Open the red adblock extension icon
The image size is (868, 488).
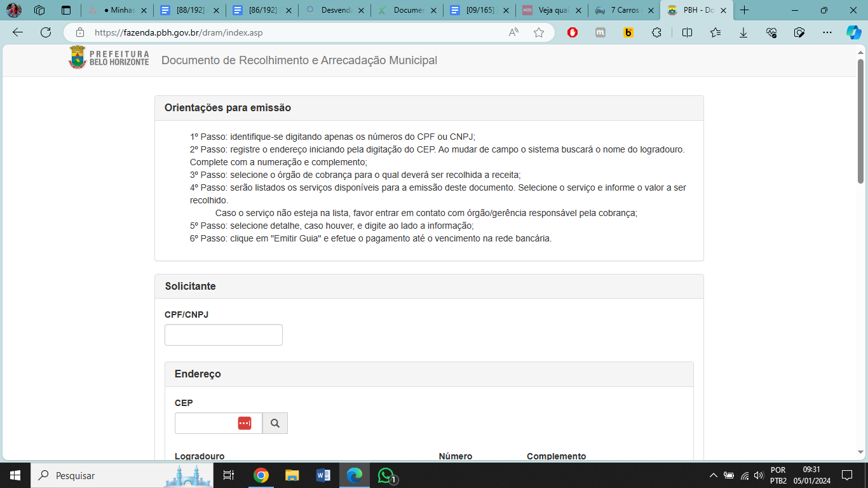(x=573, y=32)
